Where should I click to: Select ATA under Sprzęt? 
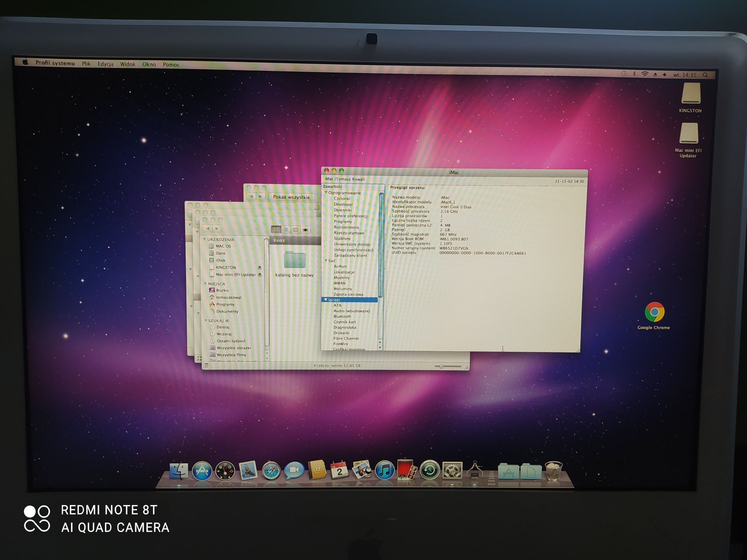point(337,305)
